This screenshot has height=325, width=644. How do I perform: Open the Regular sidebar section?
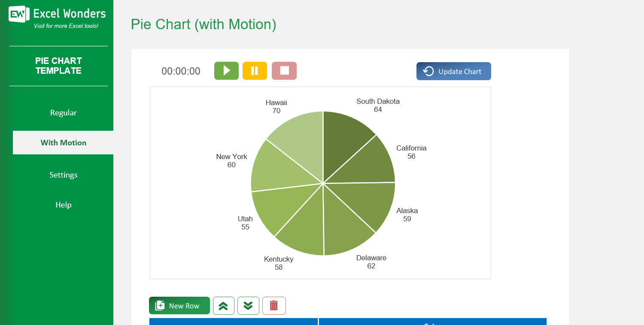(x=63, y=112)
